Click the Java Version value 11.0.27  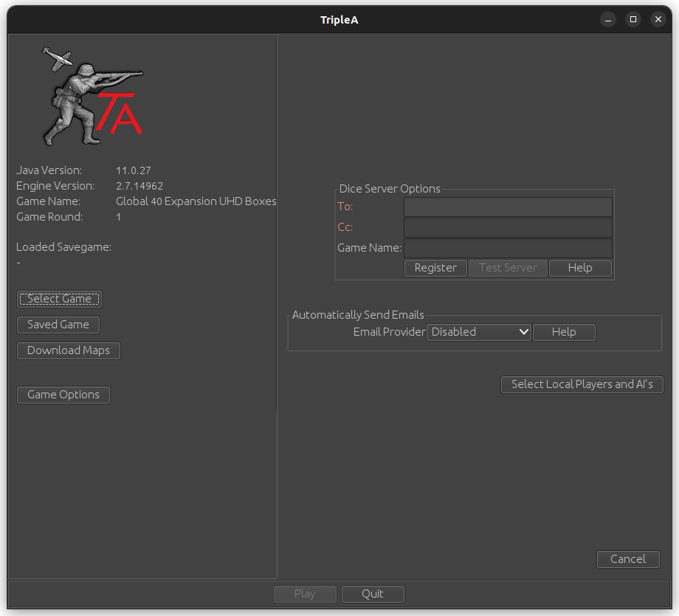(134, 170)
